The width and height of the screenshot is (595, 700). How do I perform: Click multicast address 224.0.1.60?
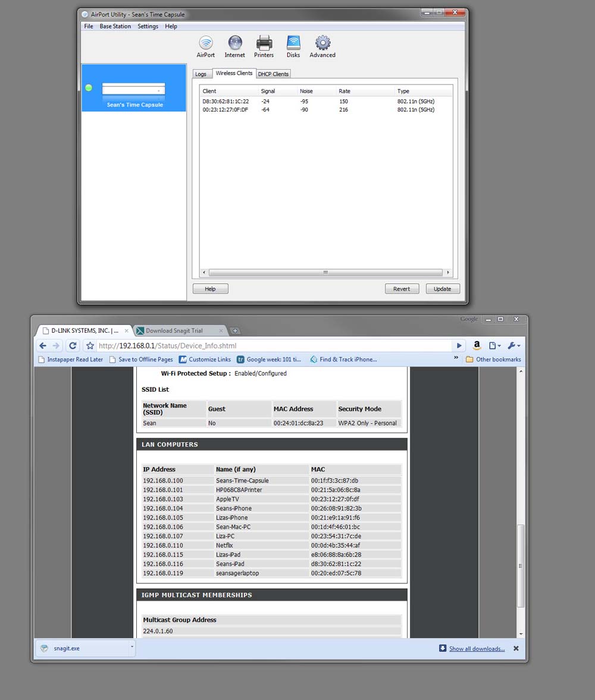coord(158,631)
